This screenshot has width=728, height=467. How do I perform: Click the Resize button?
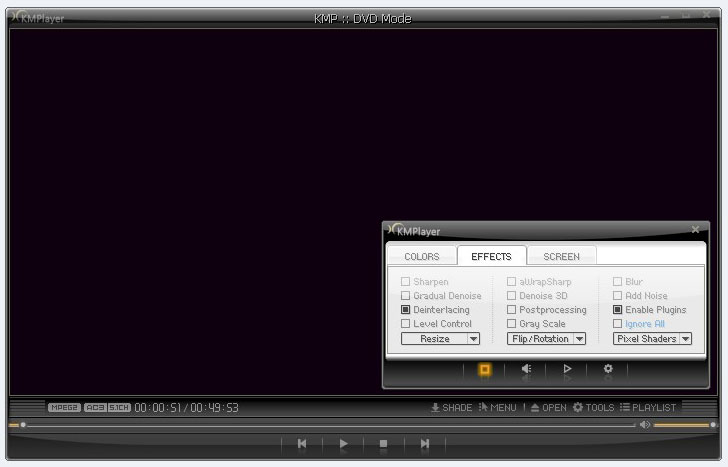point(435,339)
